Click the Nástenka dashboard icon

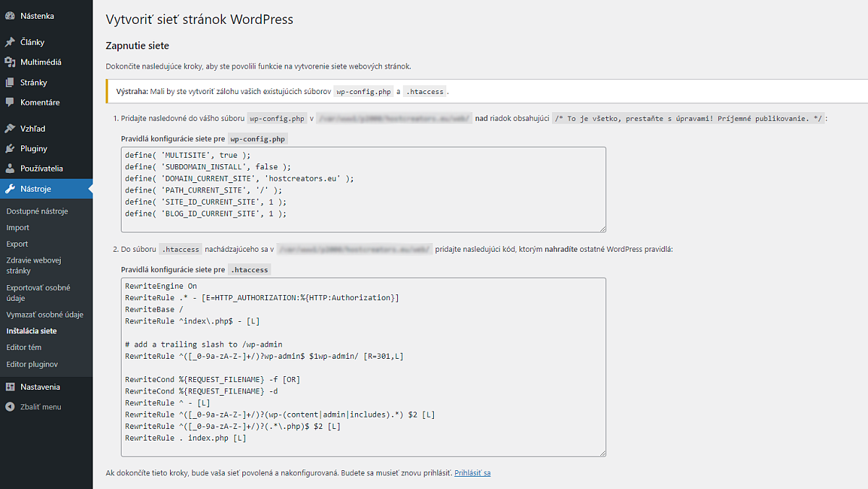point(10,16)
